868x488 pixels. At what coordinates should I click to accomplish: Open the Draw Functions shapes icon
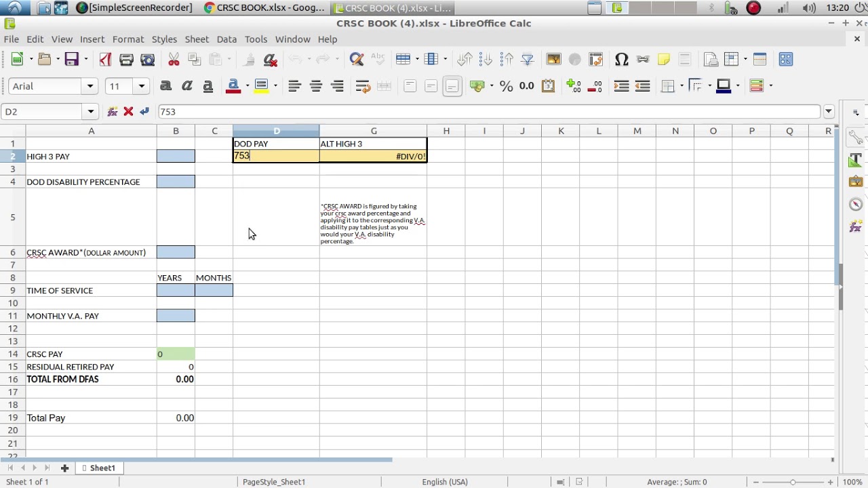[x=786, y=60]
